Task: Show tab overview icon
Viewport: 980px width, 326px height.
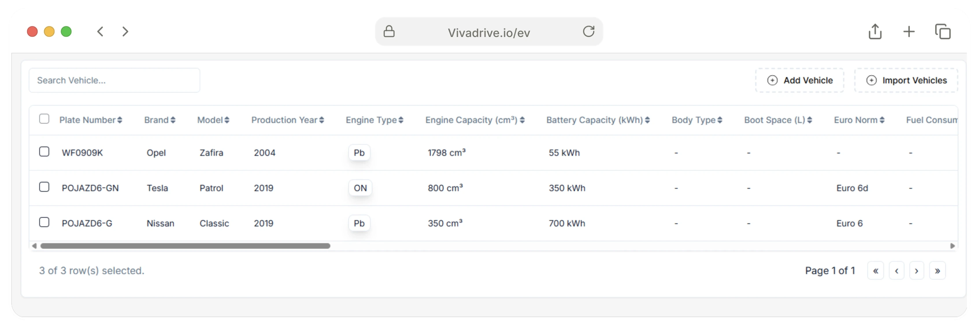Action: 943,31
